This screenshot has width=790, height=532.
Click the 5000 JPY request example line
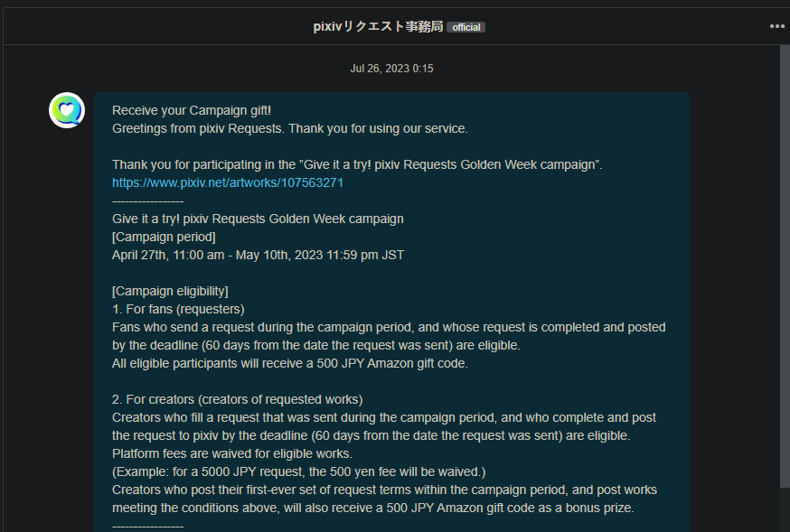(299, 472)
